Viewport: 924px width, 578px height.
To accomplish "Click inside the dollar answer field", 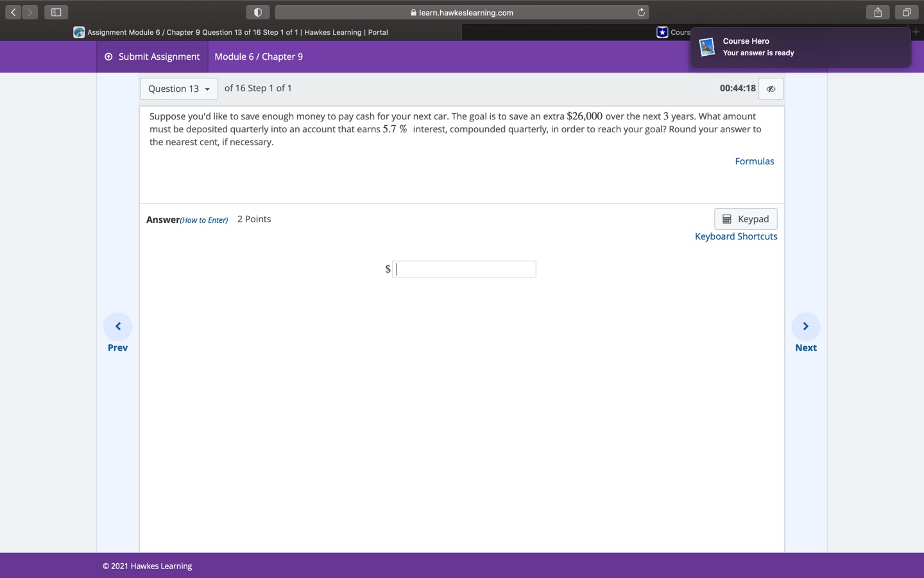I will (464, 268).
